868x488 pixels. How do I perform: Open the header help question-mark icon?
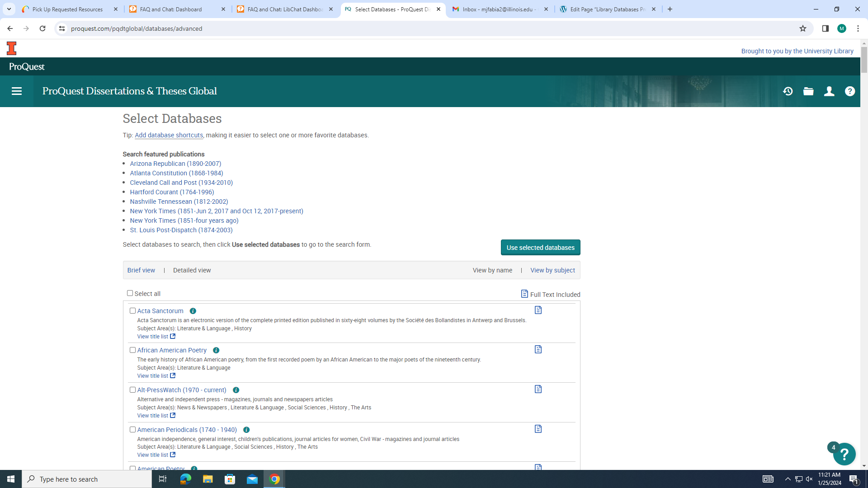tap(850, 91)
